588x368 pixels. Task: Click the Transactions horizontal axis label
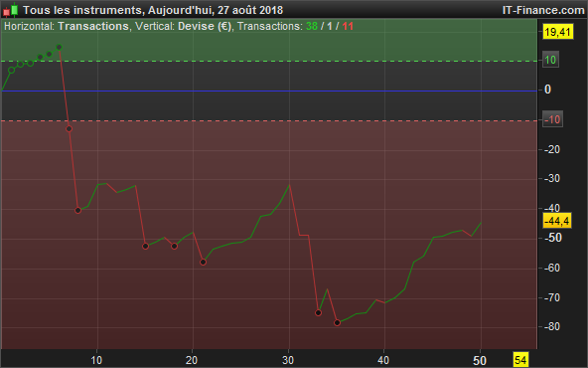click(93, 26)
